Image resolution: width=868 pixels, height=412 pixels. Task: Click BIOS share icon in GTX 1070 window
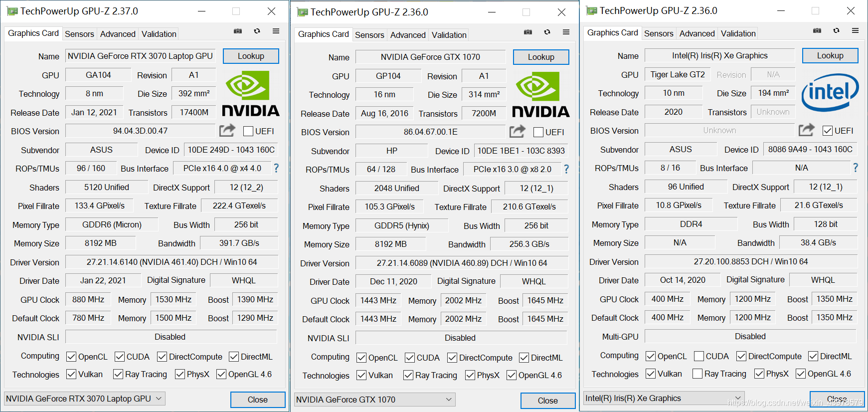(517, 131)
